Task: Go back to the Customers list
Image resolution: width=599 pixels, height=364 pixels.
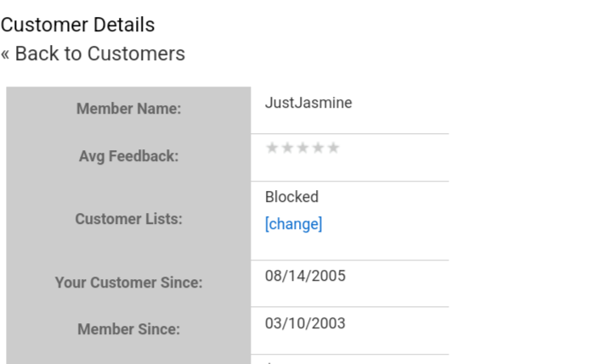Action: point(99,54)
